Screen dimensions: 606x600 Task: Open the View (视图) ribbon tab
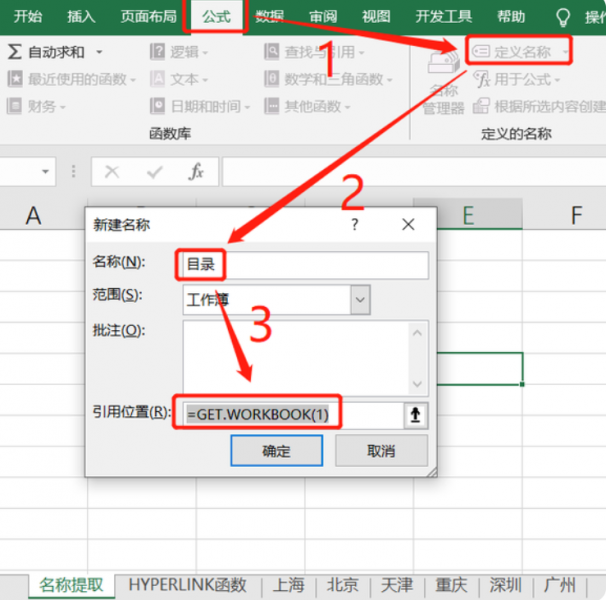point(376,17)
